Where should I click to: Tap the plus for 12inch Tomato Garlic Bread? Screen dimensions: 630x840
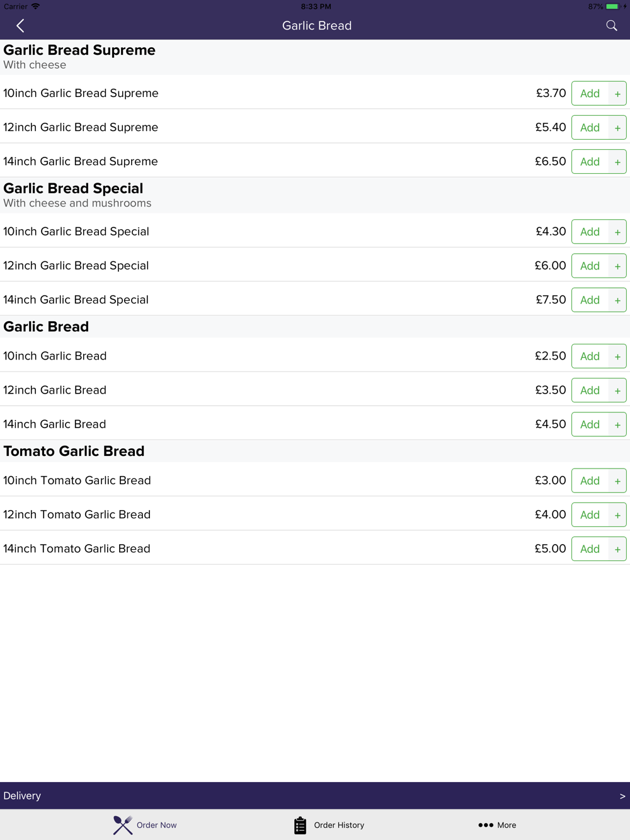pos(617,514)
